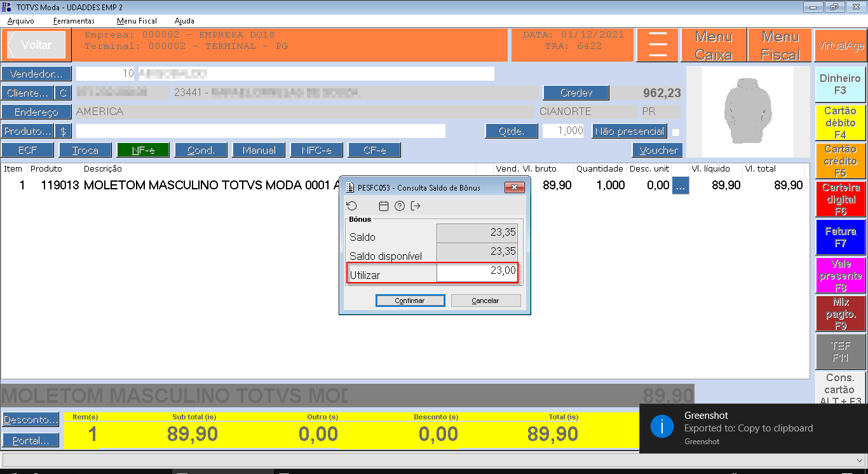Click the NFC-e button

click(x=316, y=150)
